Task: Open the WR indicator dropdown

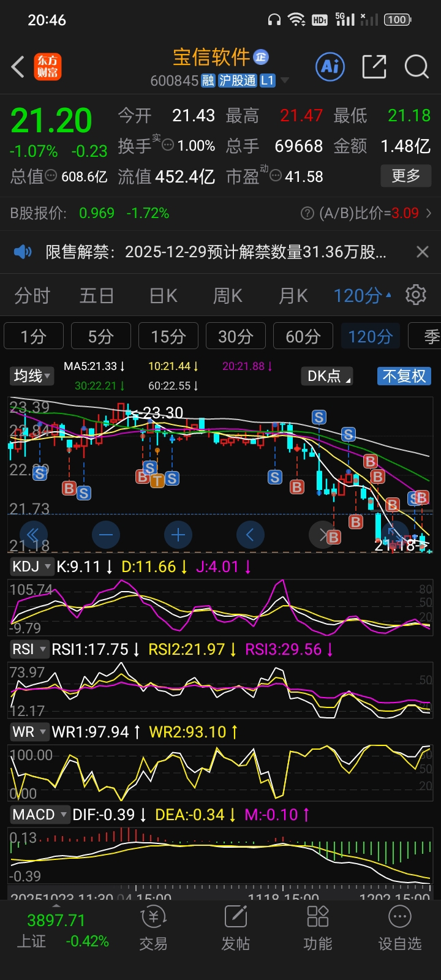Action: click(x=29, y=732)
